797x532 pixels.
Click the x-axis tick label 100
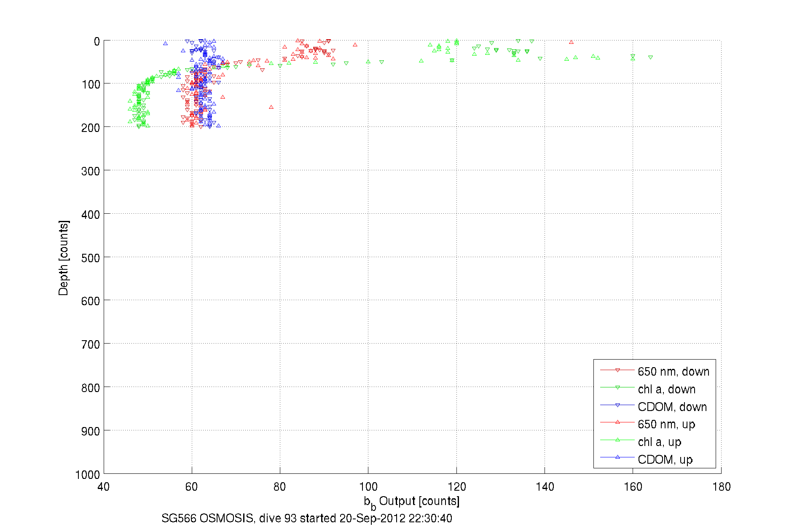(x=368, y=487)
